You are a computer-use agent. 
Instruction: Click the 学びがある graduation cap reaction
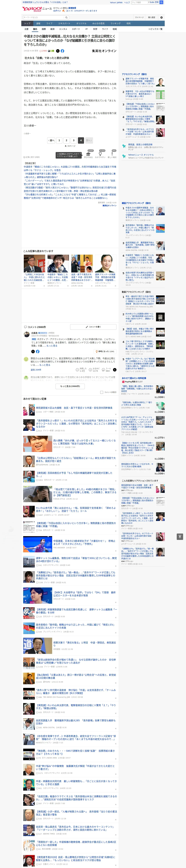(x=89, y=154)
